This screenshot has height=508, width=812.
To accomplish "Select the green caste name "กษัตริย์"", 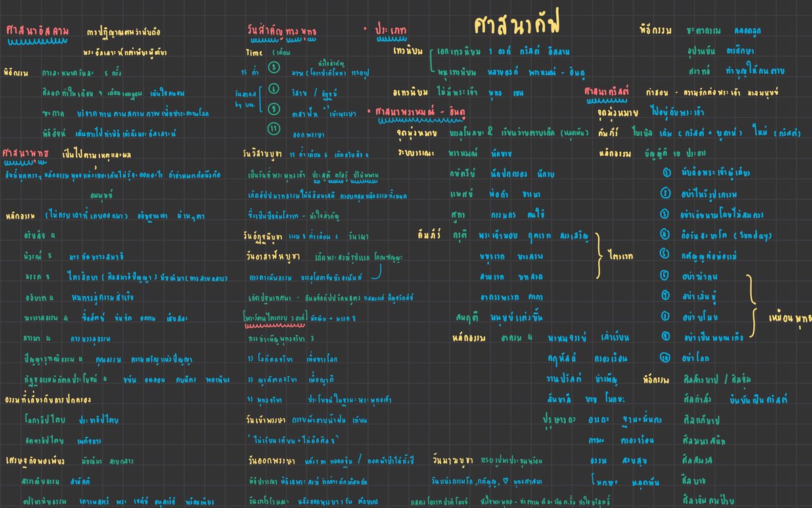I will (464, 173).
